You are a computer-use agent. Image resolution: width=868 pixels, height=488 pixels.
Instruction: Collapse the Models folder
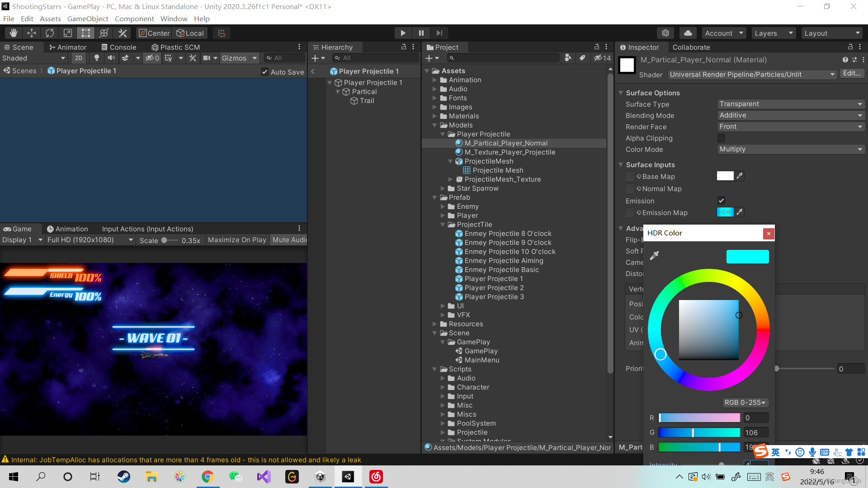pos(434,125)
